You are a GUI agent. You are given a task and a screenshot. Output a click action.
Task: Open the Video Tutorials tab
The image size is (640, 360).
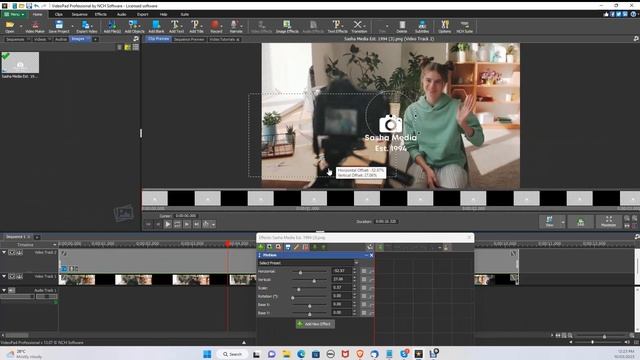tap(224, 39)
